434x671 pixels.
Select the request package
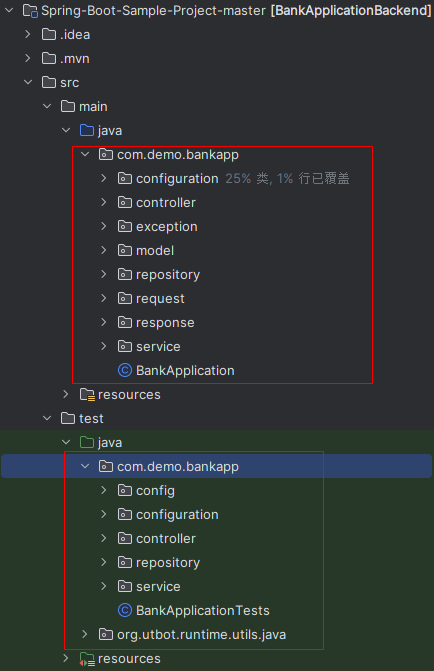click(160, 298)
